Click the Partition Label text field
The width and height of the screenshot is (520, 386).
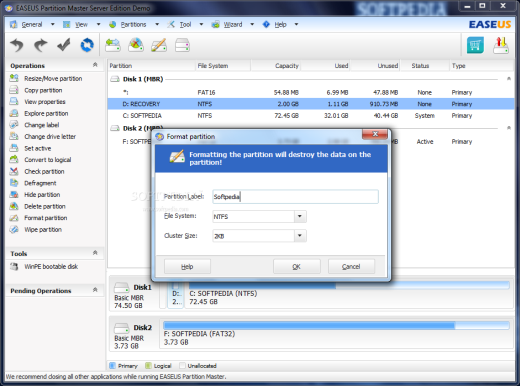(295, 197)
